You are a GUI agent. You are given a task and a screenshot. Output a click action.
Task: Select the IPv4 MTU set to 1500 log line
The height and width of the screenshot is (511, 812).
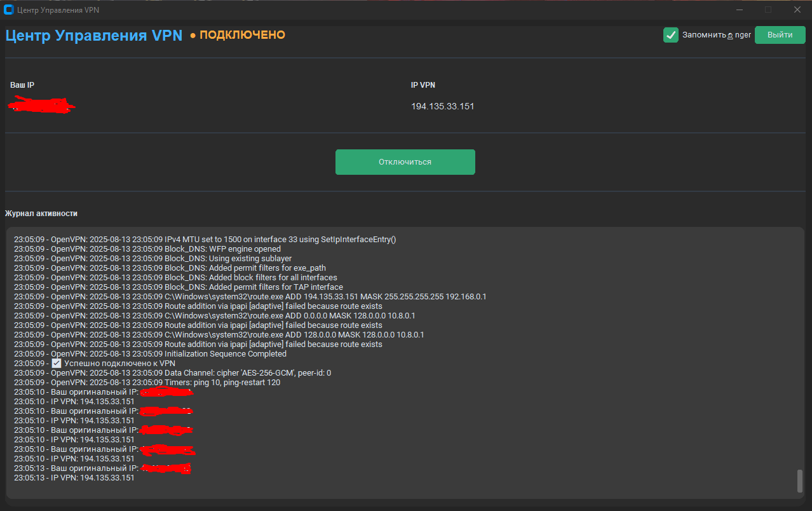[x=205, y=240]
